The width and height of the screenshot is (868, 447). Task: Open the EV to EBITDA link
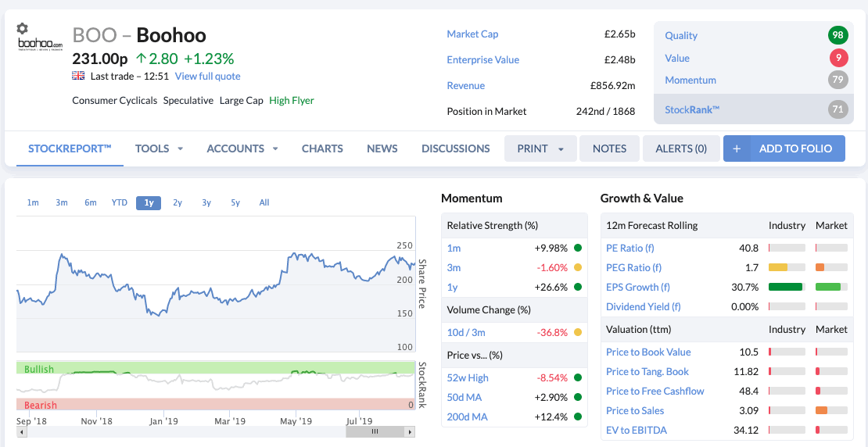point(636,430)
